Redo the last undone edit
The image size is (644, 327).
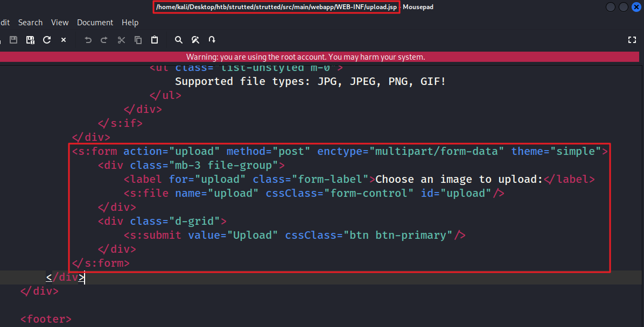[104, 40]
